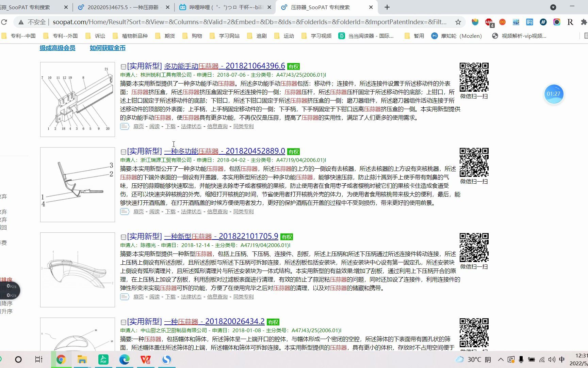The width and height of the screenshot is (588, 368).
Task: Click 下载 for patent 201820452889.0
Action: pyautogui.click(x=170, y=212)
